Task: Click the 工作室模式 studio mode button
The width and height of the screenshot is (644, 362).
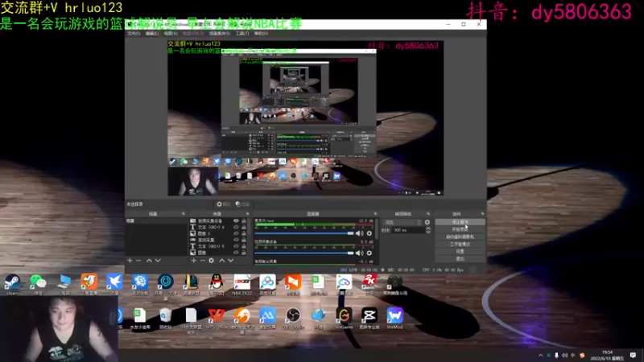Action: (x=460, y=245)
